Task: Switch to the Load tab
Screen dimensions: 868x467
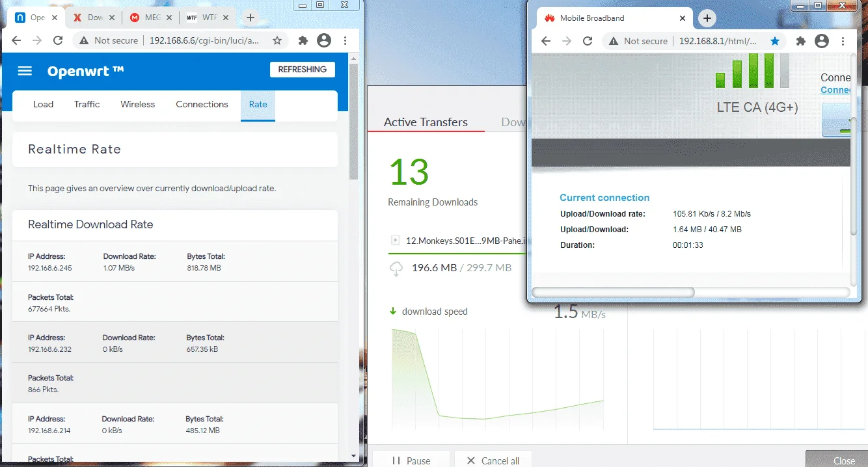Action: [43, 104]
